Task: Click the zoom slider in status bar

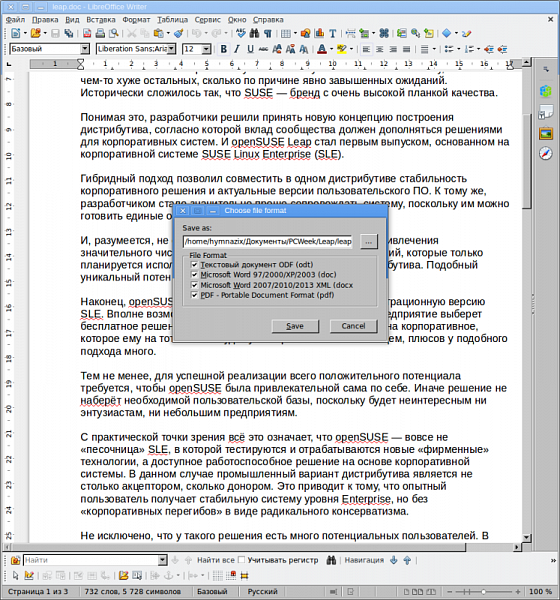Action: (484, 592)
